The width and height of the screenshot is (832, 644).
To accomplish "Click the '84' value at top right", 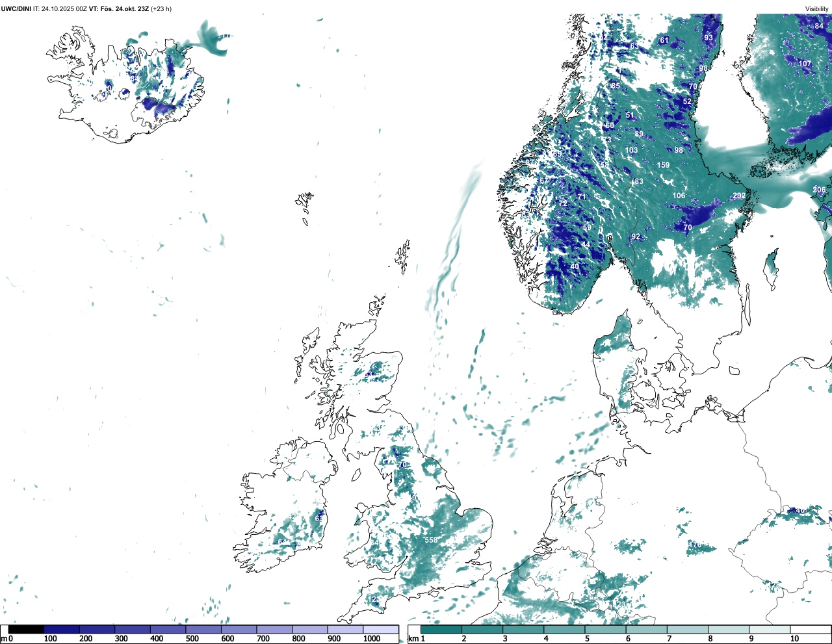I will pos(819,26).
